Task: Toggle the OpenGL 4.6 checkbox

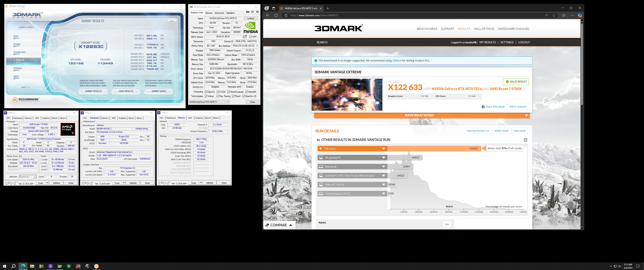Action: (x=244, y=96)
